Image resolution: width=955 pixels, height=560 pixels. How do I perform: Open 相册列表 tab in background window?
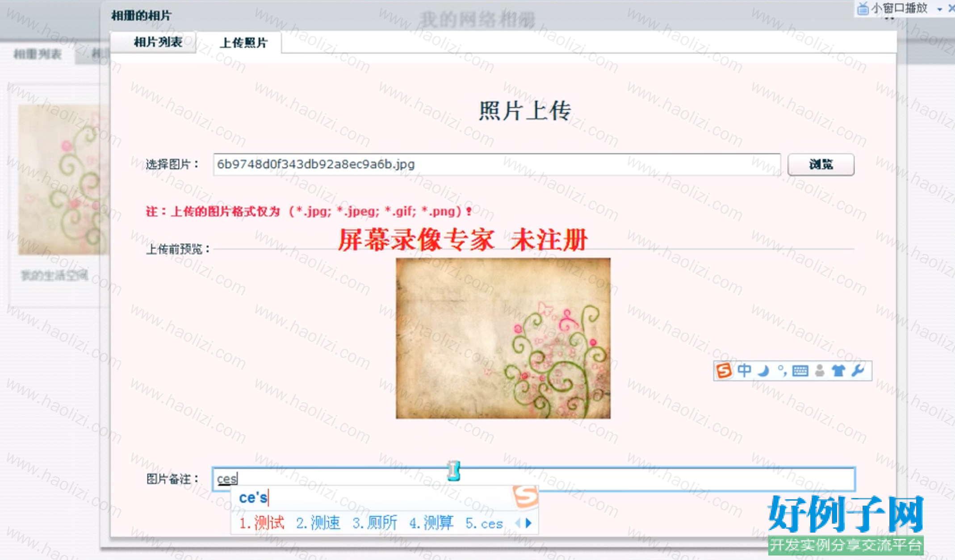[38, 54]
